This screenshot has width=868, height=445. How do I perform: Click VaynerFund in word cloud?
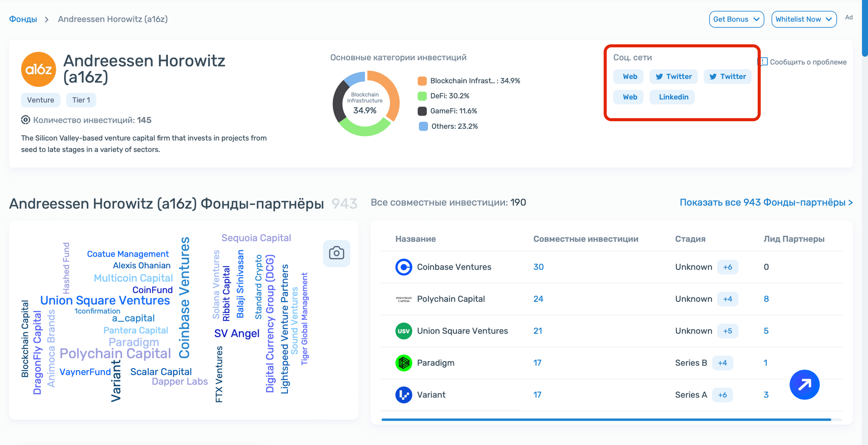pos(85,372)
